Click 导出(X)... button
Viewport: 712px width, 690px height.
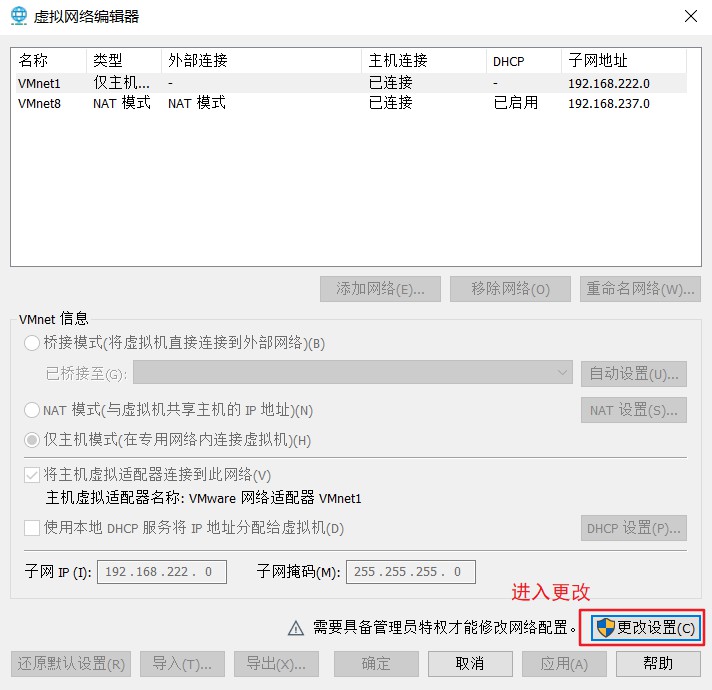click(277, 664)
